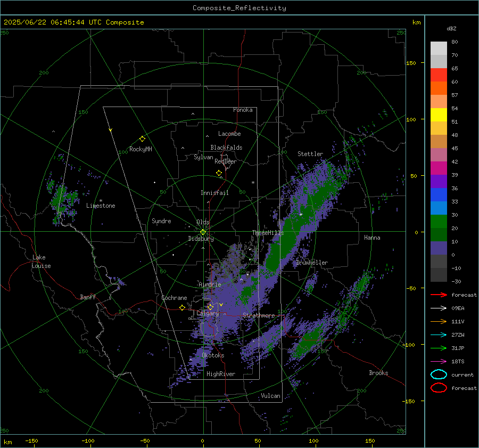Click the Lacombe city label
Viewport: 479px width, 448px height.
click(229, 134)
